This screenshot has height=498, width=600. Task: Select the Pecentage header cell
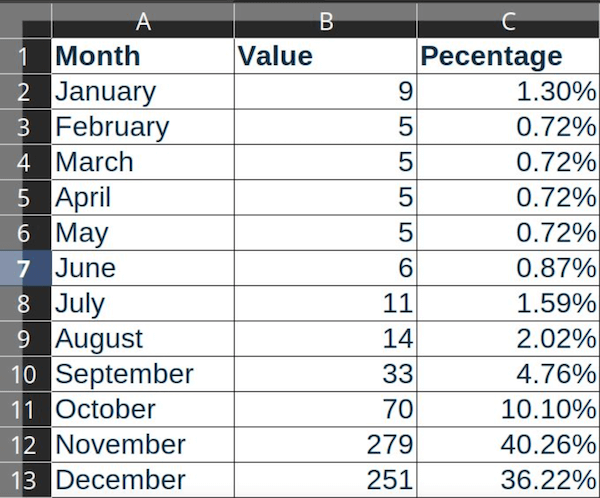(x=508, y=56)
